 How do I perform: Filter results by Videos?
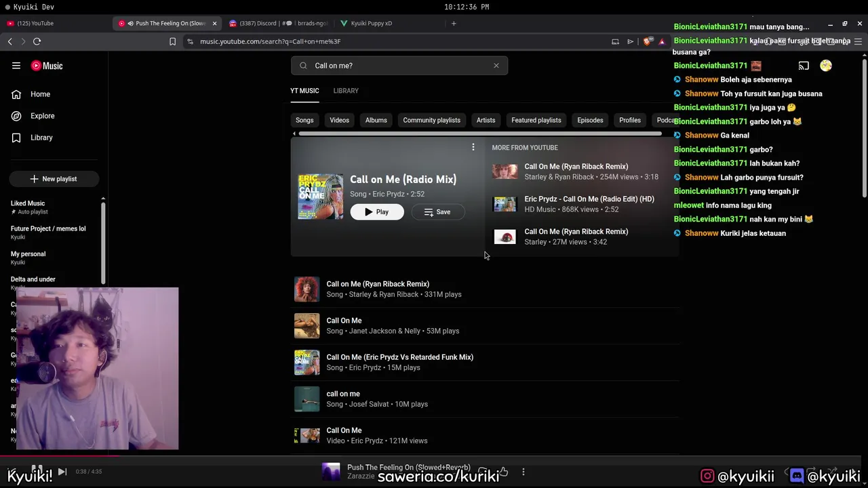click(x=340, y=120)
